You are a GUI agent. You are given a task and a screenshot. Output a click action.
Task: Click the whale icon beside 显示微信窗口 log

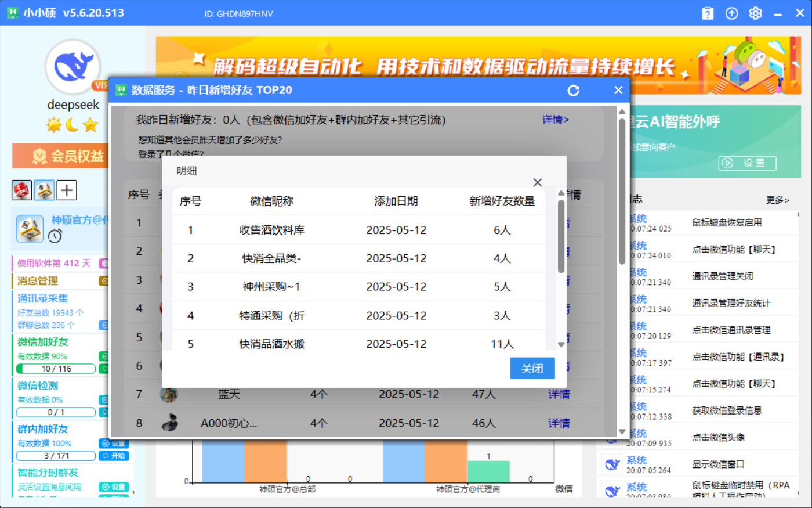[612, 464]
